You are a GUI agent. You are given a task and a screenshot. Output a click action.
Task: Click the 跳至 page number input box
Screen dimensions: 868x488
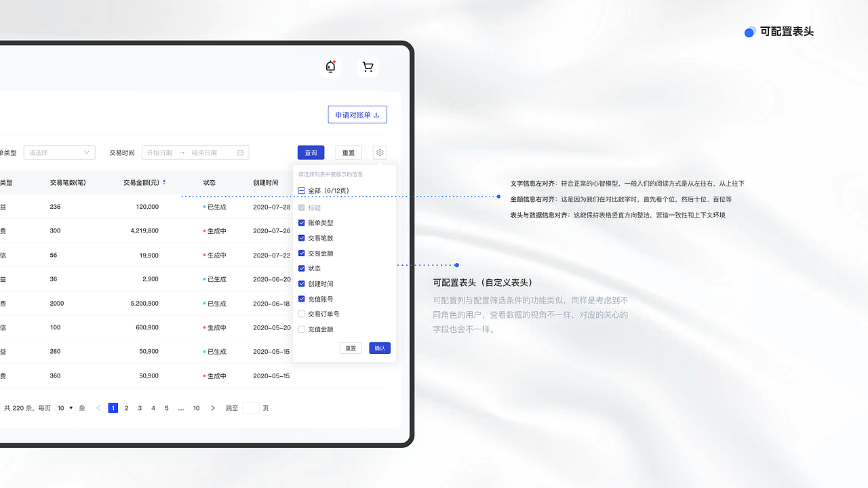tap(250, 408)
